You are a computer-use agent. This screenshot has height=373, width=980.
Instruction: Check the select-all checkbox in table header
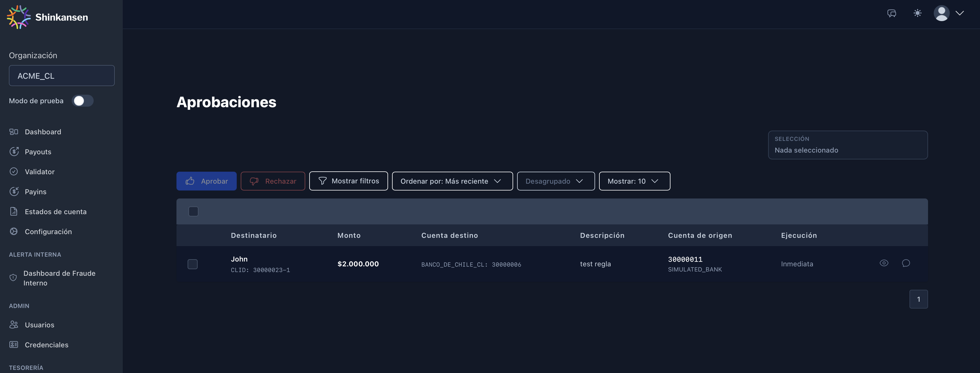coord(193,211)
